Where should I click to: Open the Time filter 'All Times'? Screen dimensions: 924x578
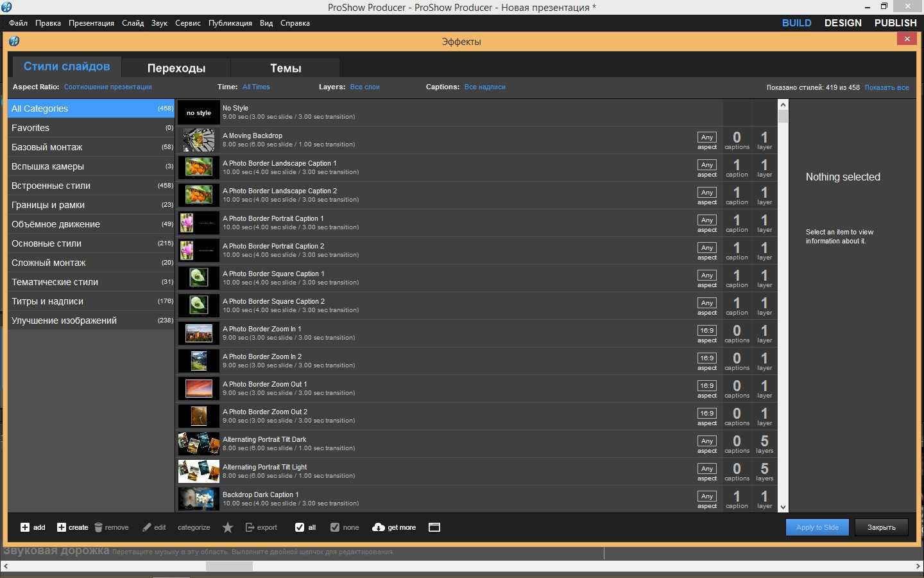pyautogui.click(x=256, y=87)
